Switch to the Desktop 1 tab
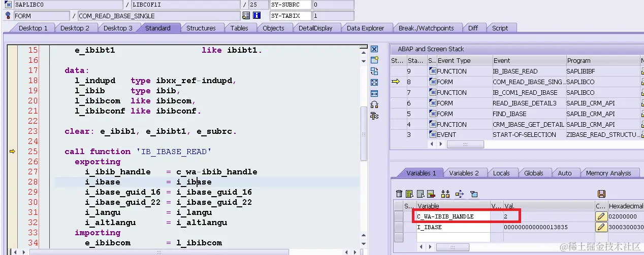644x255 pixels. pos(33,28)
